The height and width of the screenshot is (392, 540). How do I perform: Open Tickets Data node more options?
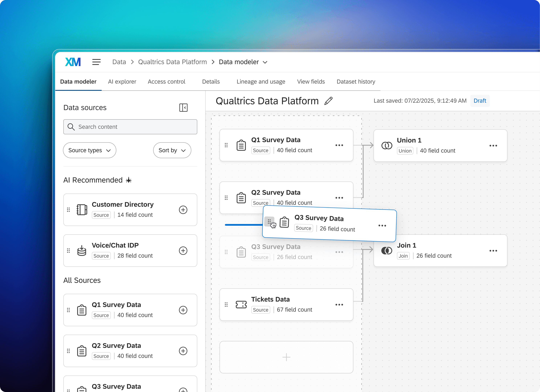pyautogui.click(x=339, y=305)
